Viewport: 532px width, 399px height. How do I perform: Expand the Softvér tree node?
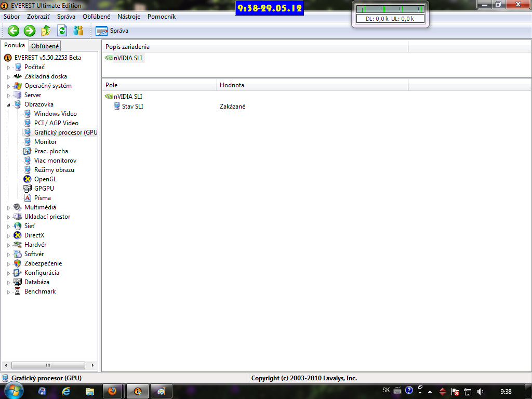(8, 254)
